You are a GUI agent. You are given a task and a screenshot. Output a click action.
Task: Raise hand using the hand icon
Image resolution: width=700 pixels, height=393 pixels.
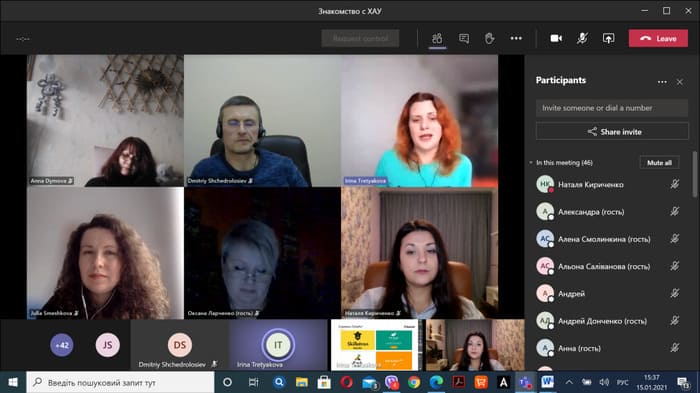click(x=490, y=39)
